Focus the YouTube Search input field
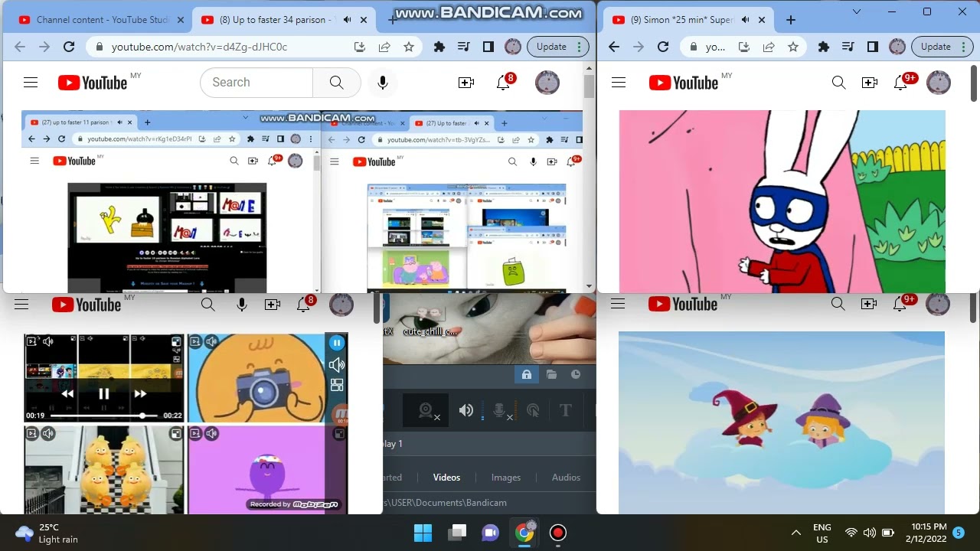 (256, 83)
